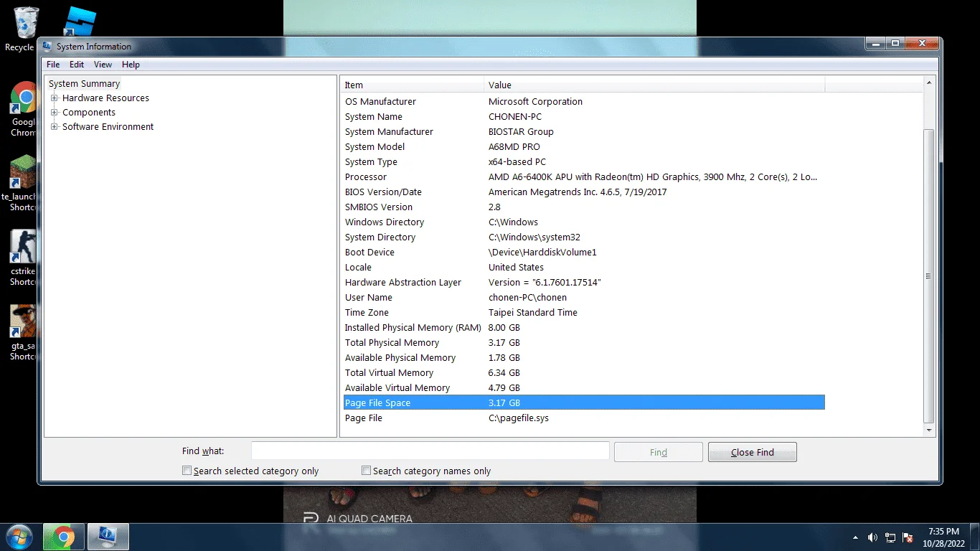Select the Boot Device row
The image size is (980, 551).
(x=583, y=253)
